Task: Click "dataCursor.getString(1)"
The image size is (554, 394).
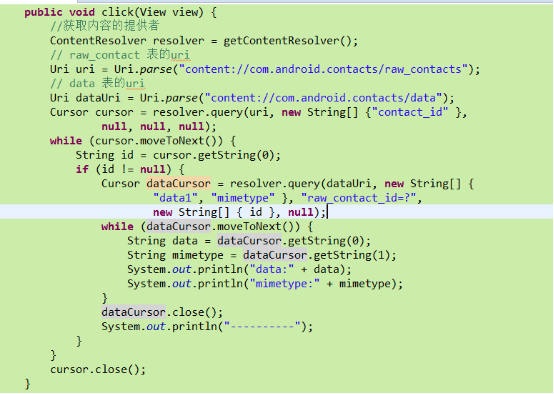Action: click(316, 255)
